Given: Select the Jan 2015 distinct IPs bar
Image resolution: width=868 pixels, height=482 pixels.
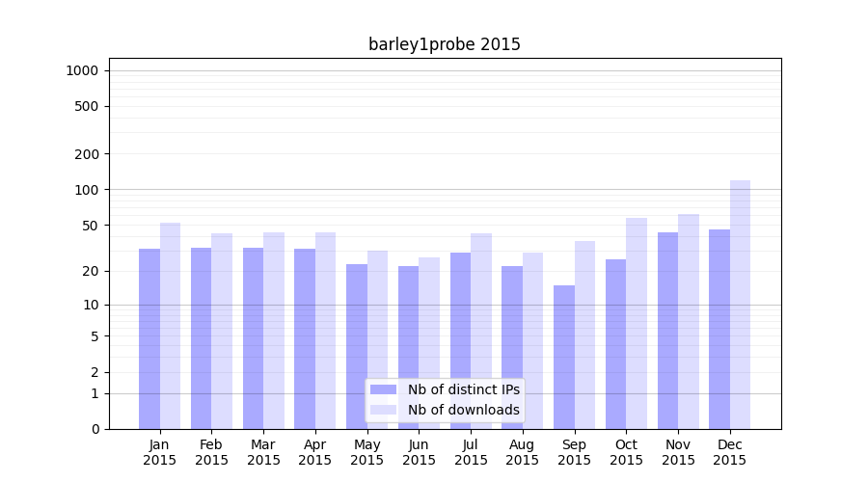Looking at the screenshot, I should 149,338.
